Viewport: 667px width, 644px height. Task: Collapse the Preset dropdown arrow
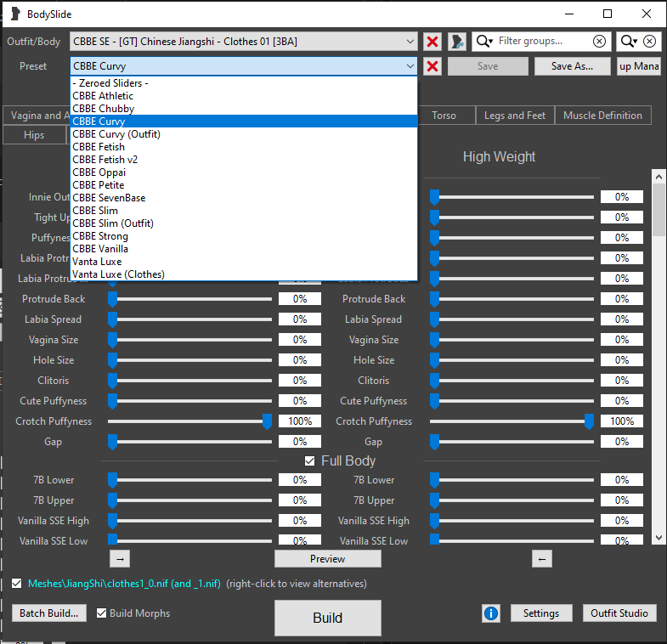pyautogui.click(x=410, y=66)
